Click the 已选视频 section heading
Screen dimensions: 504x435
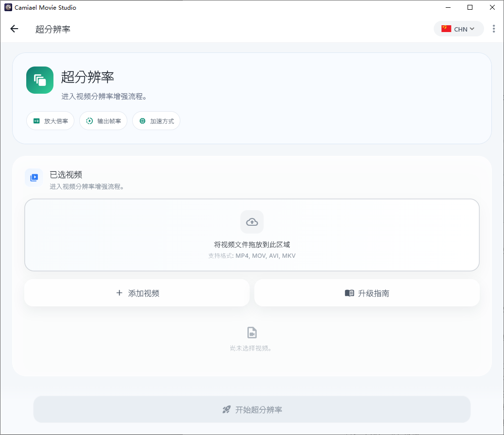tap(66, 175)
